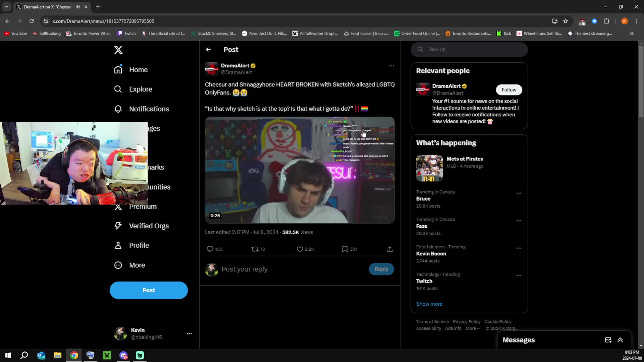Select the Explore icon
This screenshot has height=362, width=644.
[x=118, y=89]
